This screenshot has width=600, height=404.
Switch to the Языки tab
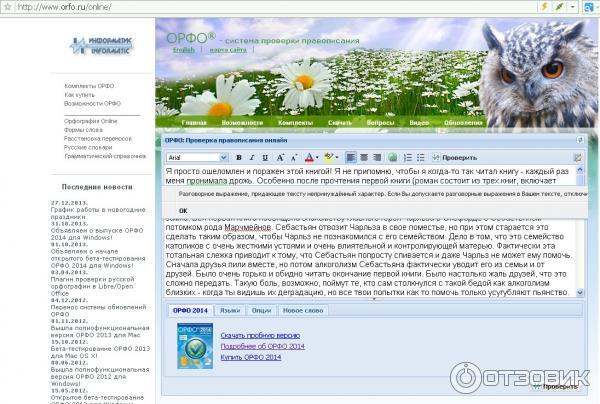point(230,310)
